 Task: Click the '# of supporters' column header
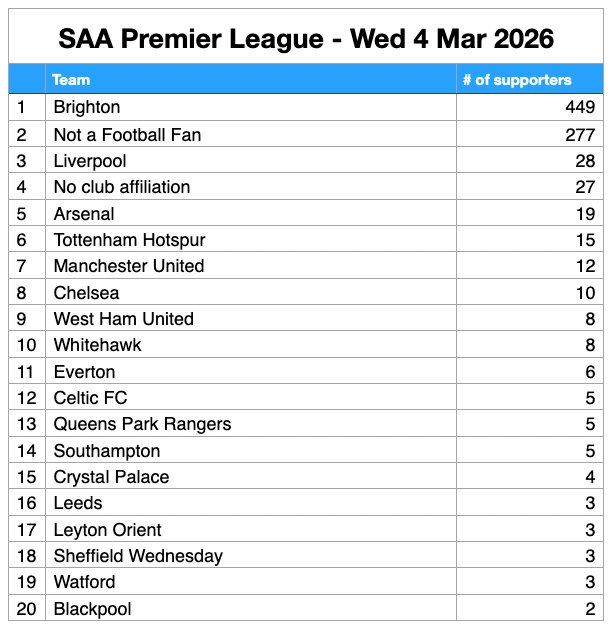coord(517,80)
